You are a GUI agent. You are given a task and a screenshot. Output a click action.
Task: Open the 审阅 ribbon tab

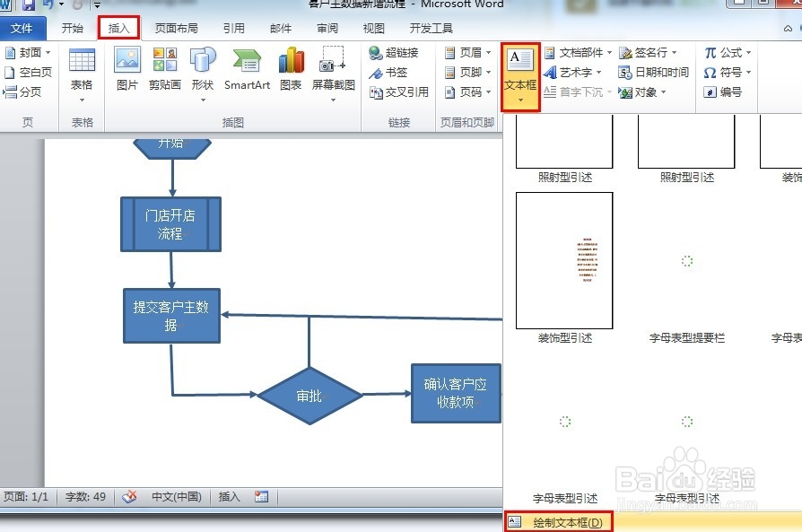coord(327,28)
